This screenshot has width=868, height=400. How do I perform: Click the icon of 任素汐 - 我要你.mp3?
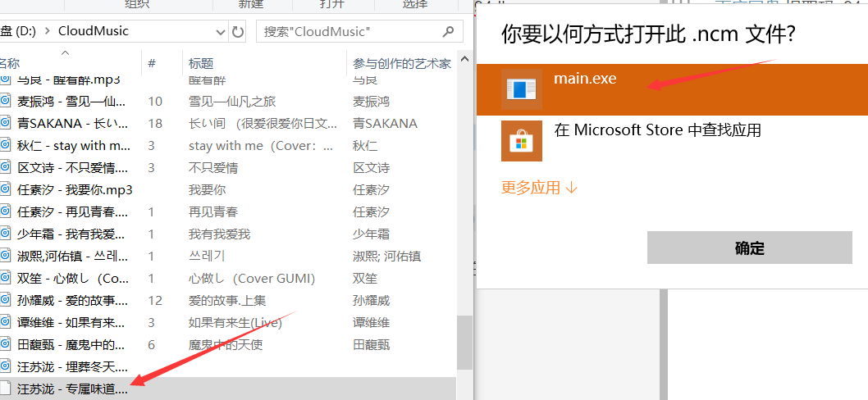point(5,190)
